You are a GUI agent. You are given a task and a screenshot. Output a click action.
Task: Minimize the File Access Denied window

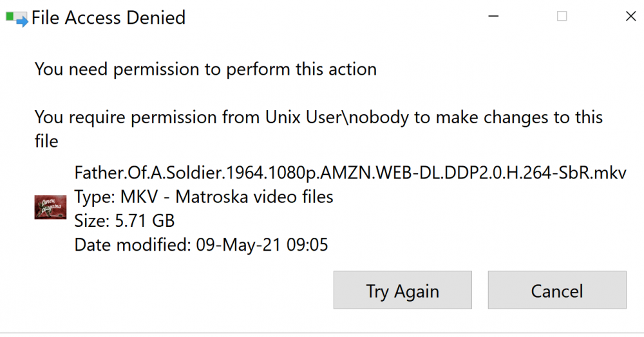493,17
